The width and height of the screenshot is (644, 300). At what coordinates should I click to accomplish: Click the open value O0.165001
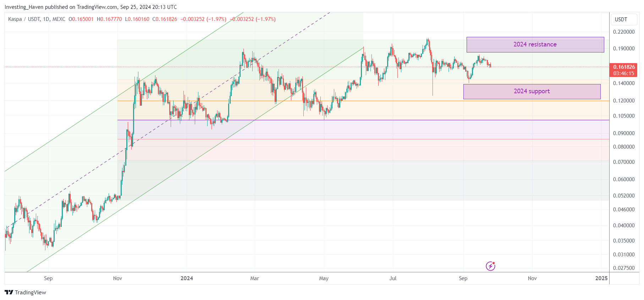coord(81,19)
